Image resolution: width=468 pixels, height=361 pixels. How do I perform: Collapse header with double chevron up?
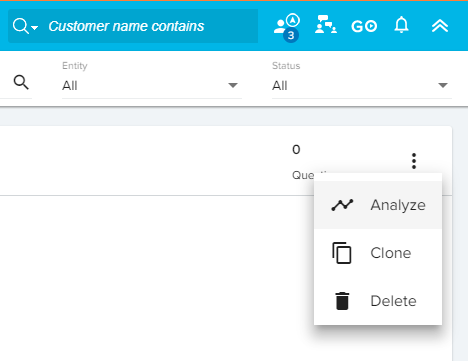click(440, 26)
